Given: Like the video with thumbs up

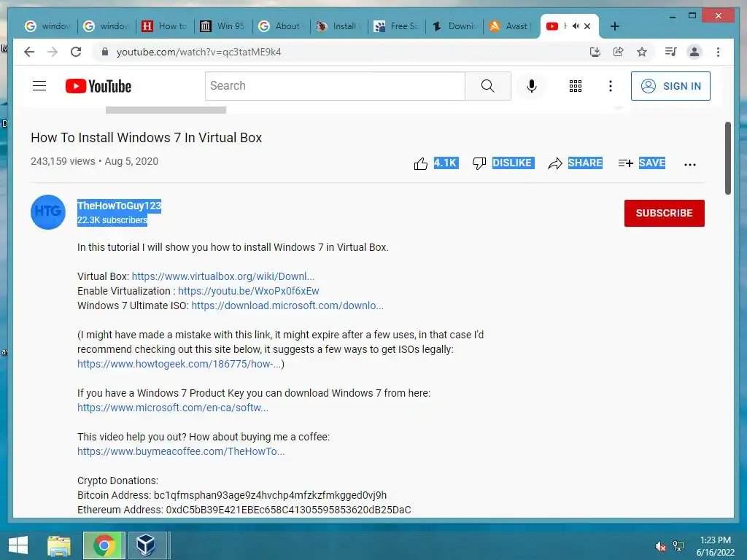Looking at the screenshot, I should pos(421,164).
